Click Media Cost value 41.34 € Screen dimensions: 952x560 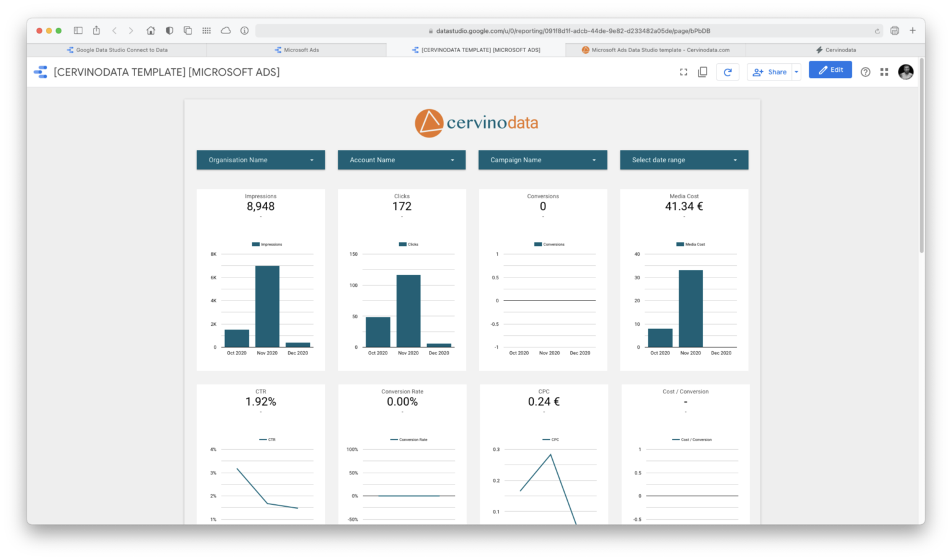pos(684,206)
